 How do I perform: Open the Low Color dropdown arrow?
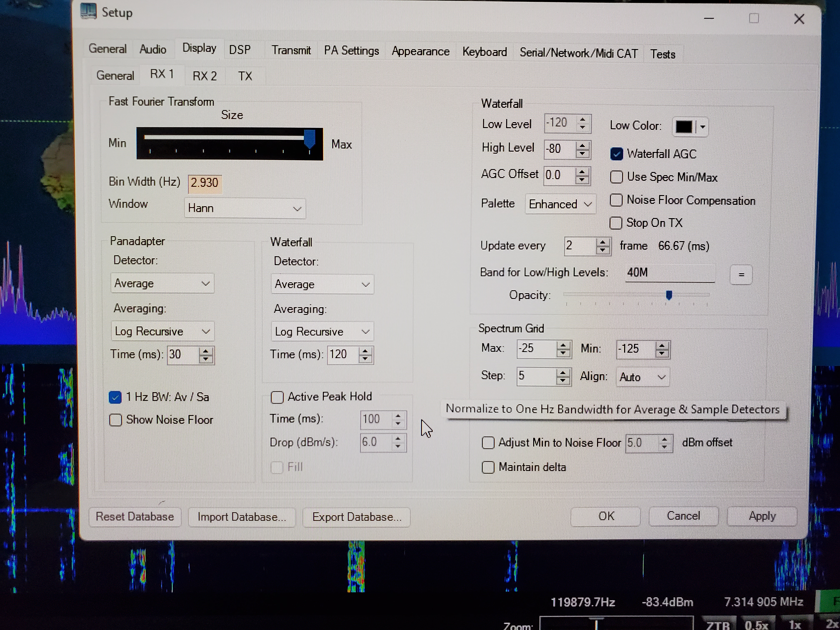coord(702,127)
